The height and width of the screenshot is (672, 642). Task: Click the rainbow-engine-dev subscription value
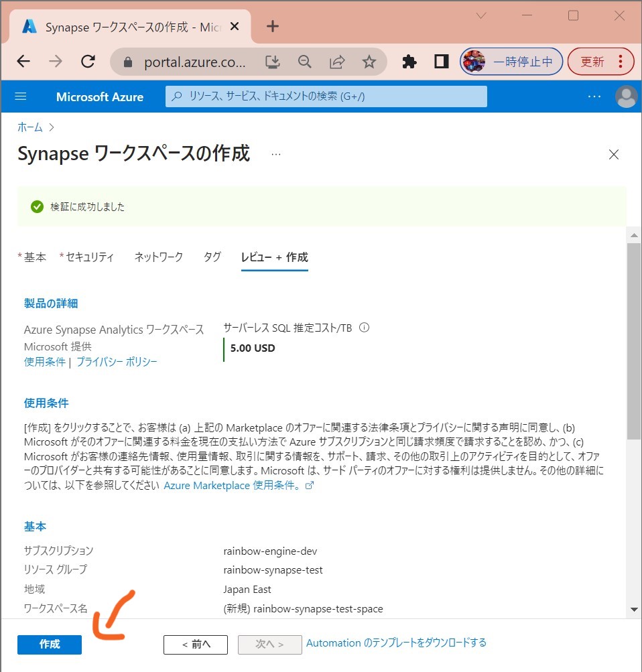[271, 551]
